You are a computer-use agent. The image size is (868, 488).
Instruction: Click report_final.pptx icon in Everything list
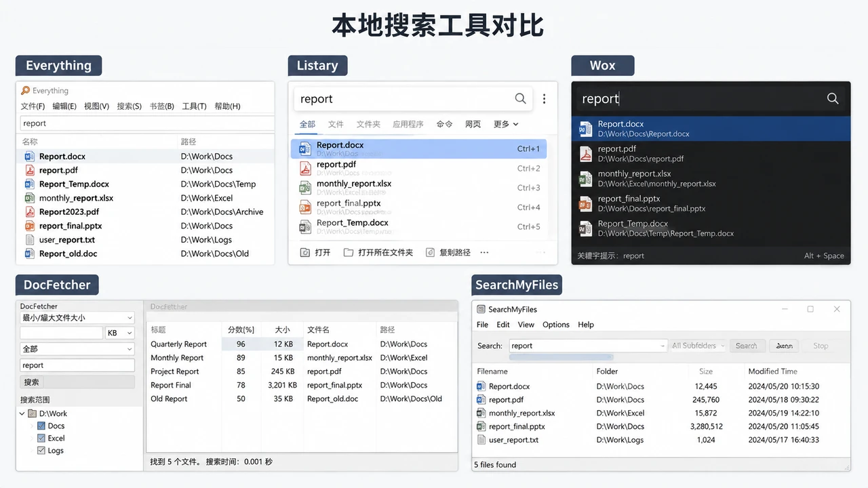click(29, 226)
